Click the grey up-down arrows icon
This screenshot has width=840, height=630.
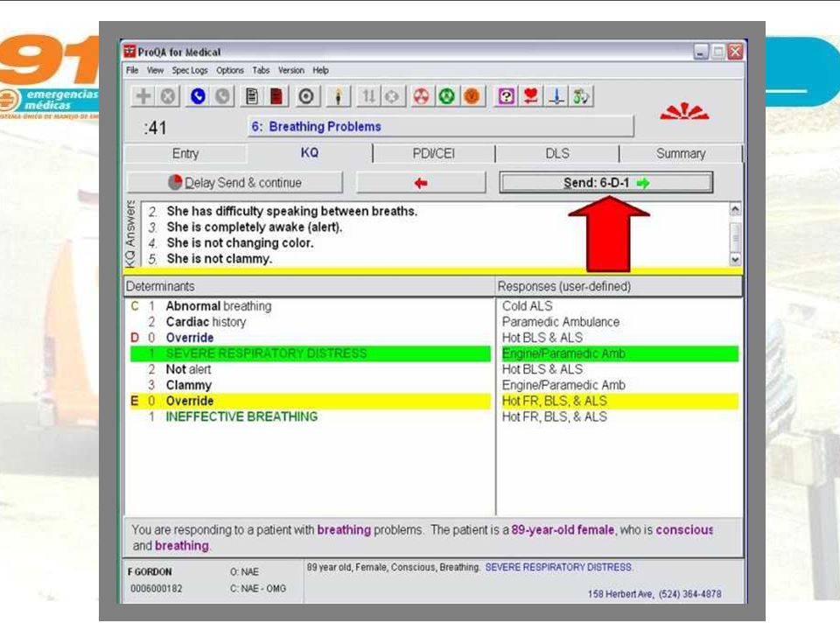pos(368,96)
